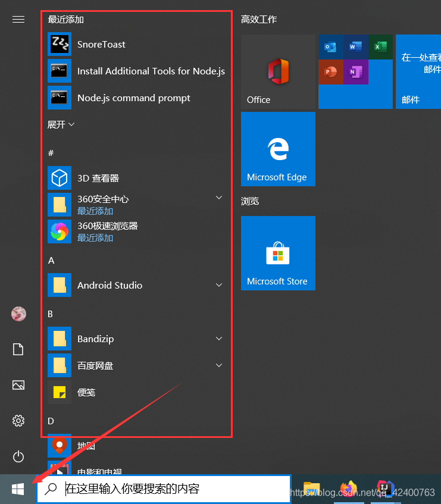Click the 最近添加 section heading

(x=66, y=19)
